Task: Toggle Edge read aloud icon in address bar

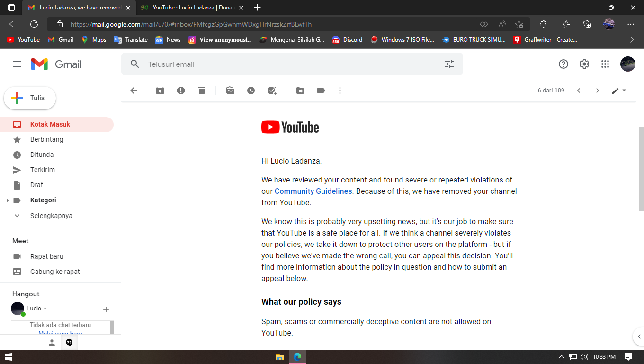Action: pyautogui.click(x=502, y=24)
